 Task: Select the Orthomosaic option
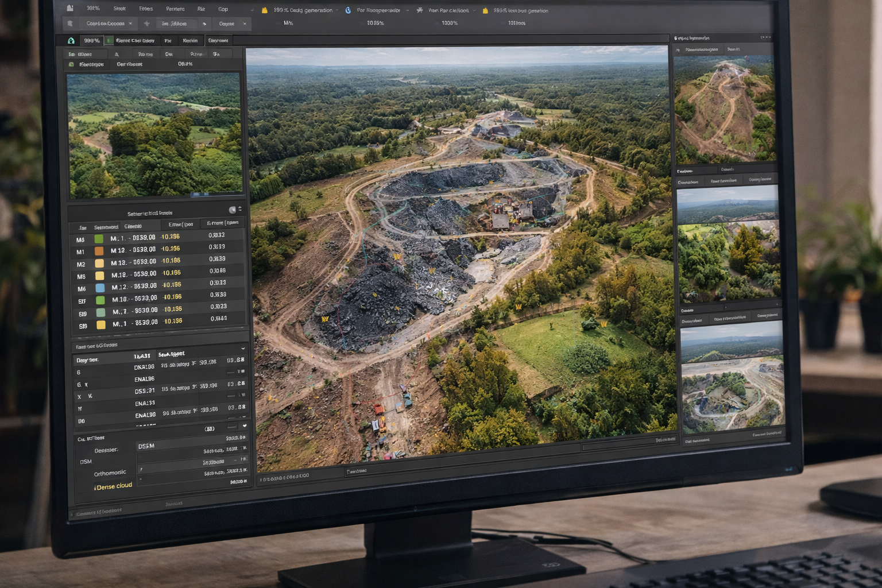(x=110, y=474)
